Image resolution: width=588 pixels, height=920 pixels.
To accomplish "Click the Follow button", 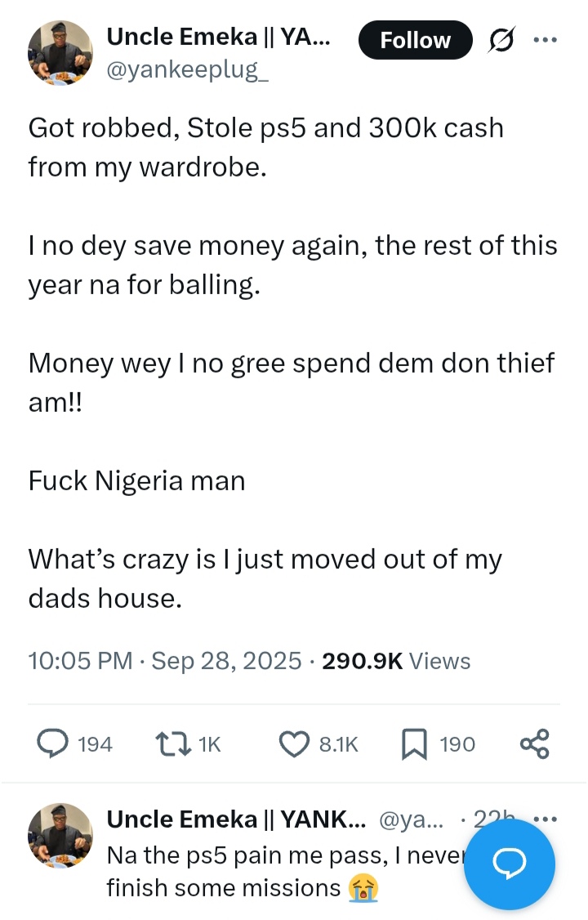I will click(415, 40).
